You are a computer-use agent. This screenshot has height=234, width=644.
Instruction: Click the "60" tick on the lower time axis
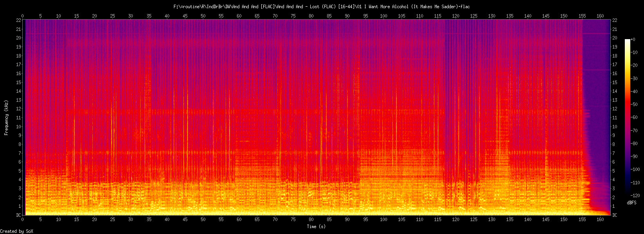point(239,220)
